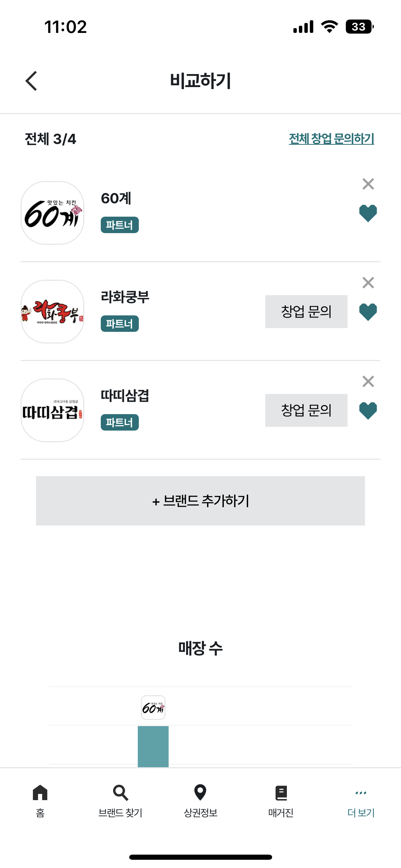The width and height of the screenshot is (401, 868).
Task: Remove 따띠삼겹 from the comparison list
Action: coord(368,382)
